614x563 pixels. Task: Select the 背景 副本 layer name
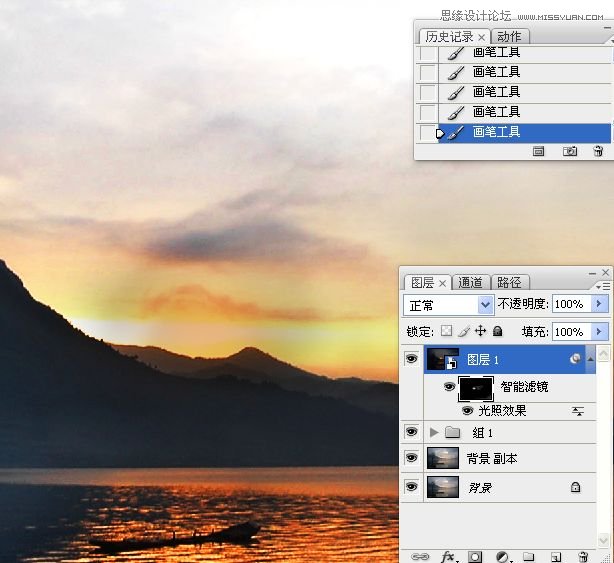[492, 458]
